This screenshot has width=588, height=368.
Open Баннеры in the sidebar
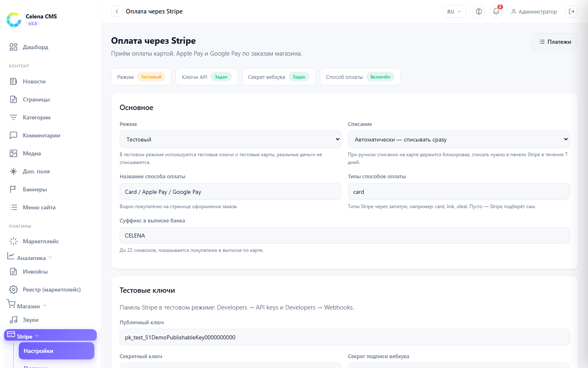point(51,189)
